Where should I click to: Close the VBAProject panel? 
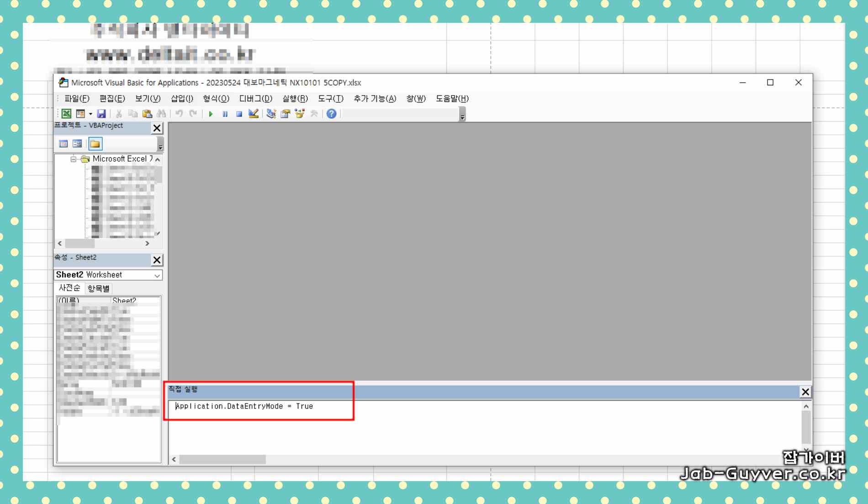[x=157, y=128]
